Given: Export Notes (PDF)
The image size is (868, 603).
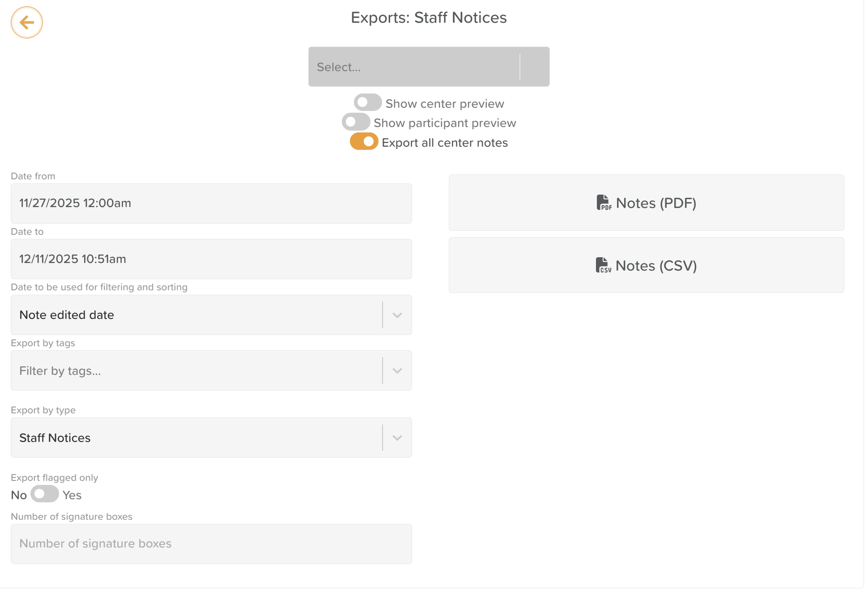Looking at the screenshot, I should click(646, 203).
